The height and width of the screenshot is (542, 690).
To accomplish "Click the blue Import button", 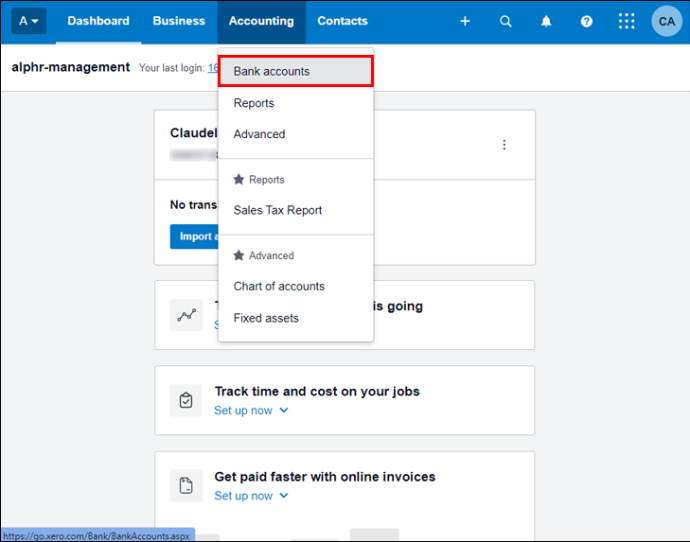I will tap(194, 237).
